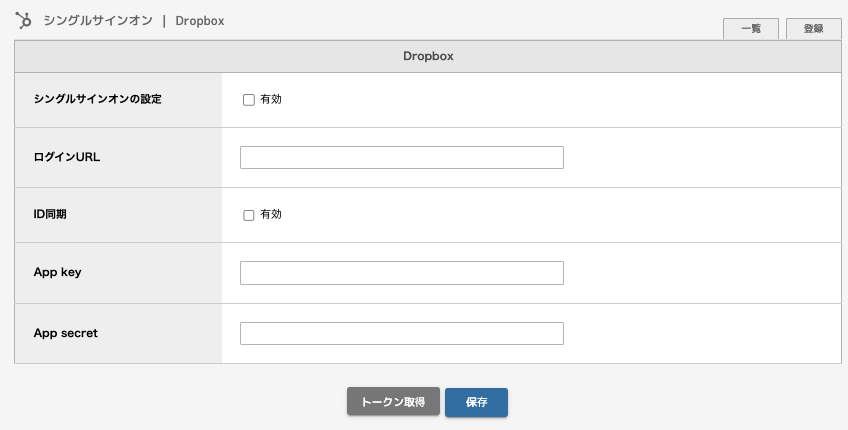Image resolution: width=848 pixels, height=430 pixels.
Task: Click the ログインURL row label
Action: pyautogui.click(x=67, y=157)
